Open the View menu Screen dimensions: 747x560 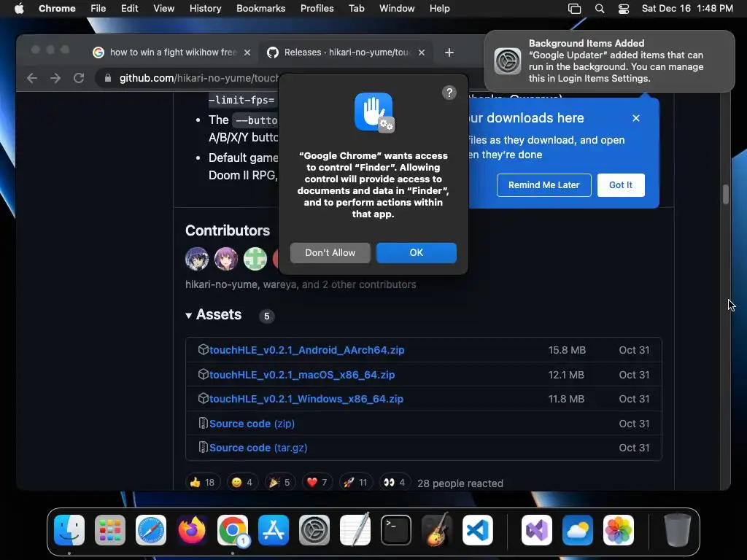pyautogui.click(x=163, y=9)
